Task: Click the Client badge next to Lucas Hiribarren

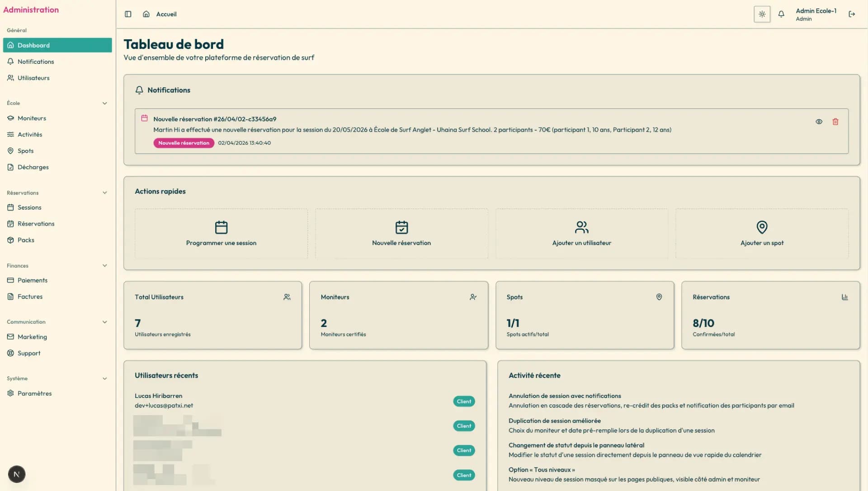Action: tap(464, 401)
